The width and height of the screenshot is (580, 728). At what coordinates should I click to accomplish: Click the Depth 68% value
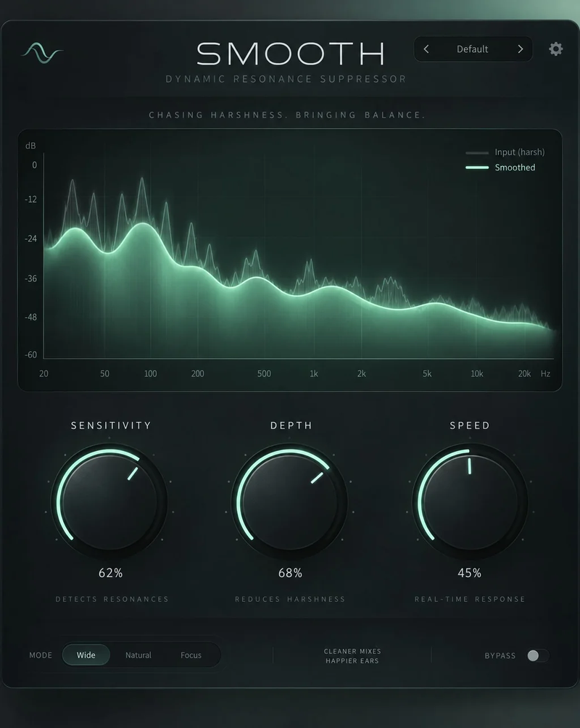(x=290, y=573)
